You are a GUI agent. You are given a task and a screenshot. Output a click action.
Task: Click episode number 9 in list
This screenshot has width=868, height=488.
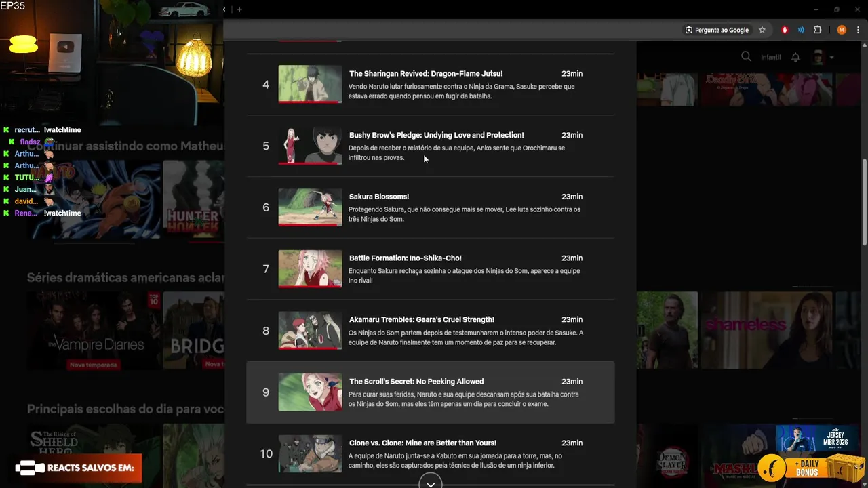click(x=266, y=392)
